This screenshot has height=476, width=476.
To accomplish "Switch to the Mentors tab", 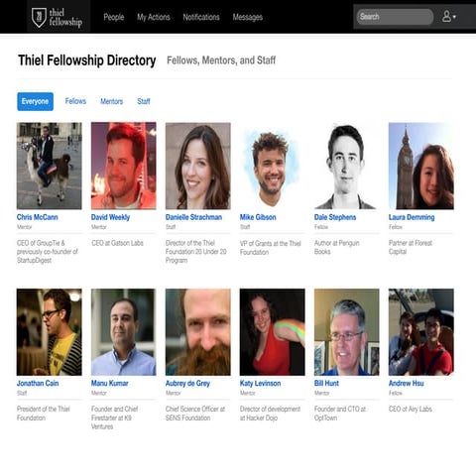I will 112,101.
